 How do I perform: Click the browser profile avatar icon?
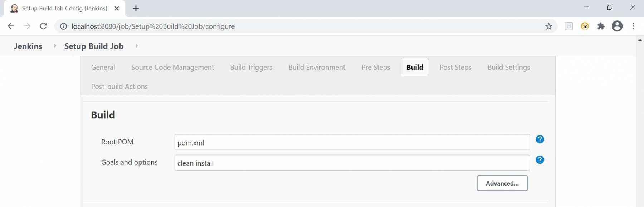click(618, 26)
